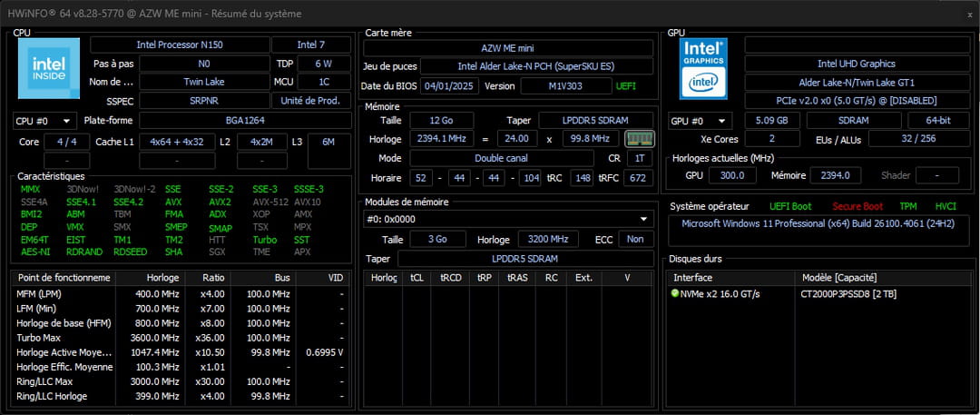980x415 pixels.
Task: Click the memory module icon beside 99.8 MHz
Action: (x=639, y=139)
